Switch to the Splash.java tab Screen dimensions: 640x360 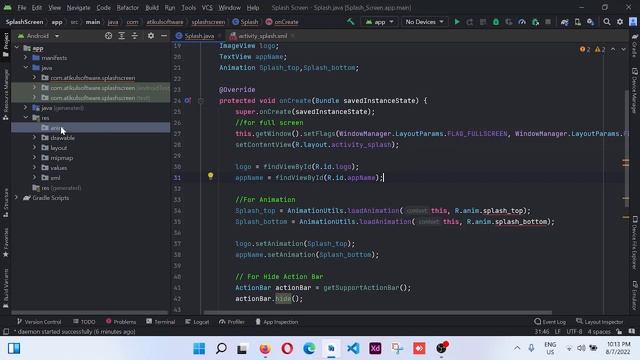[198, 36]
